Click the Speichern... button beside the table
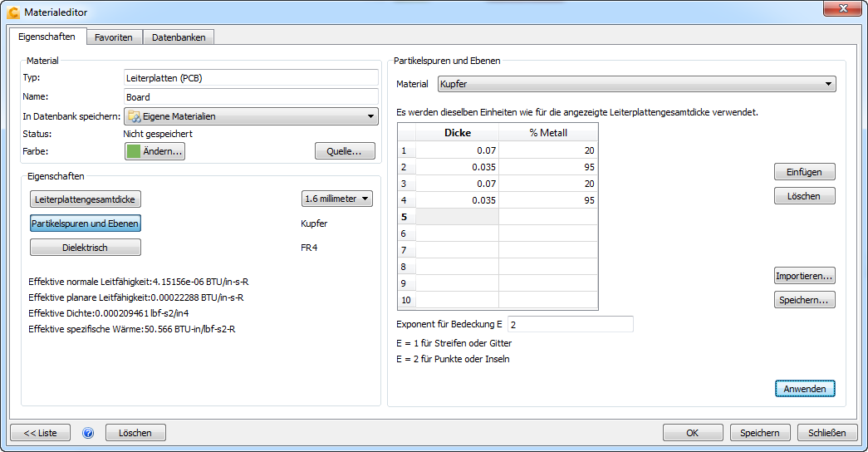Viewport: 868px width, 452px height. pos(804,300)
